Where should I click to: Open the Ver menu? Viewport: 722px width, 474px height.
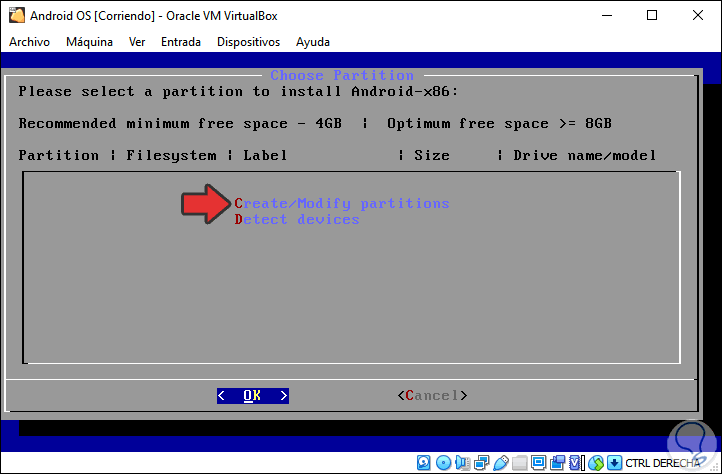[x=137, y=42]
